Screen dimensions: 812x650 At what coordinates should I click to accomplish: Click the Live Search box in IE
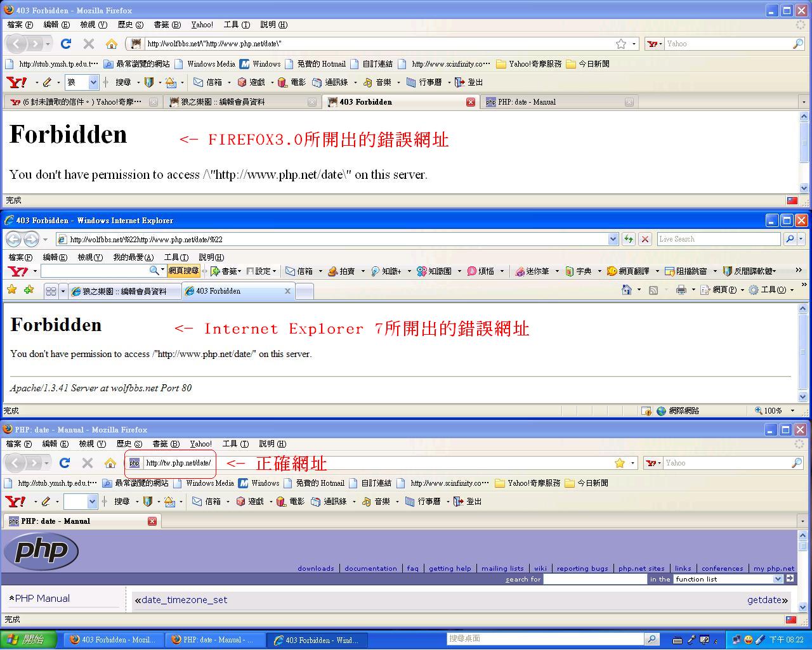pyautogui.click(x=718, y=239)
